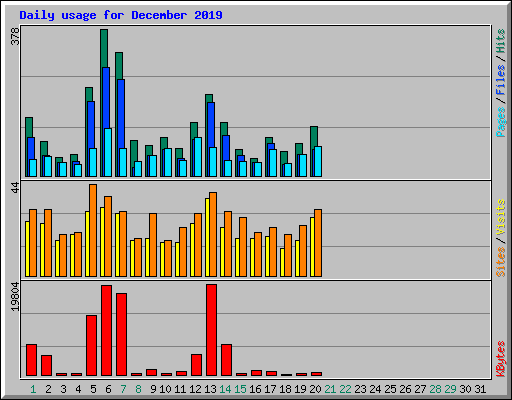This screenshot has height=400, width=512.
Task: Click the cyan Pages bar for day 20
Action: [318, 161]
